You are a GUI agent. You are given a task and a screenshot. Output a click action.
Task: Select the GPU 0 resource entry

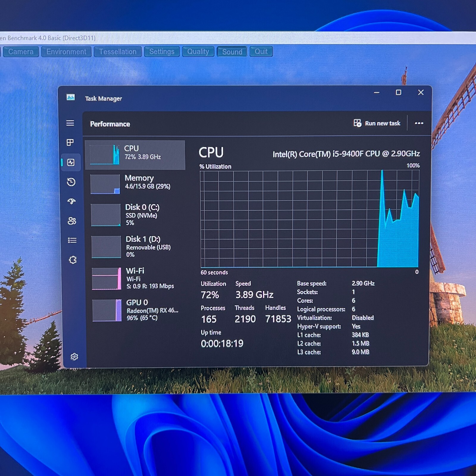coord(137,310)
